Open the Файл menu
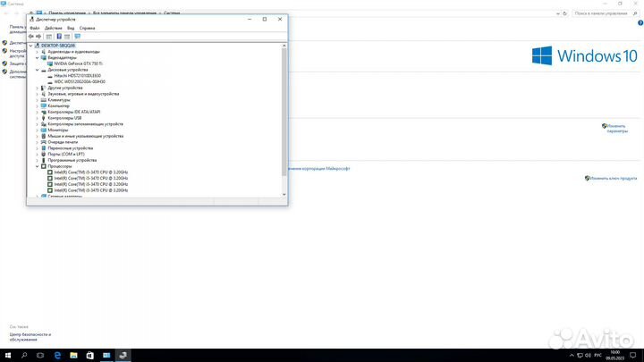 35,28
